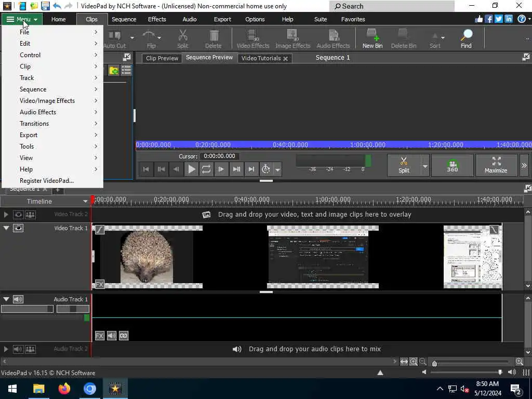The width and height of the screenshot is (532, 399).
Task: Click the zoom to fit timeline icon
Action: pyautogui.click(x=404, y=362)
